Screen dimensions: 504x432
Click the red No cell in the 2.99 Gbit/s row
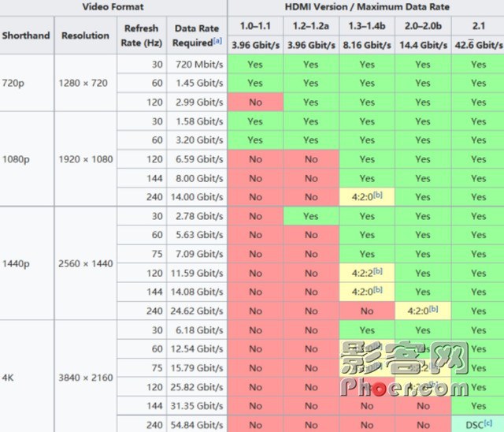pos(255,102)
